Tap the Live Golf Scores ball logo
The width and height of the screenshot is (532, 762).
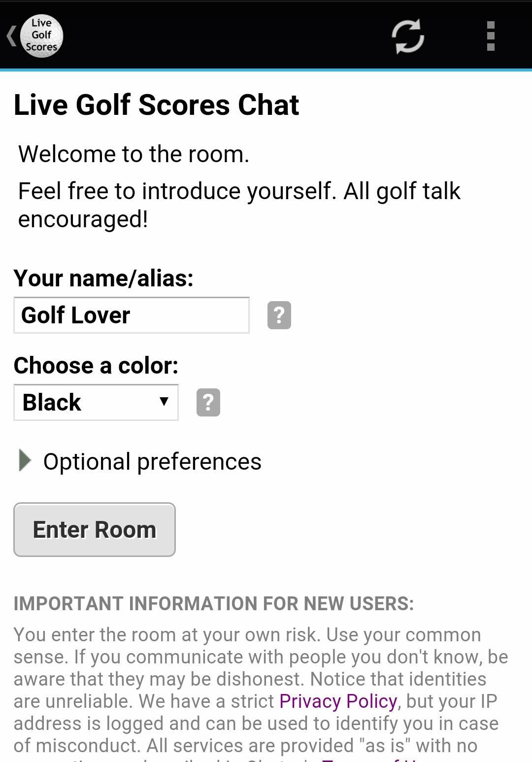click(x=41, y=36)
